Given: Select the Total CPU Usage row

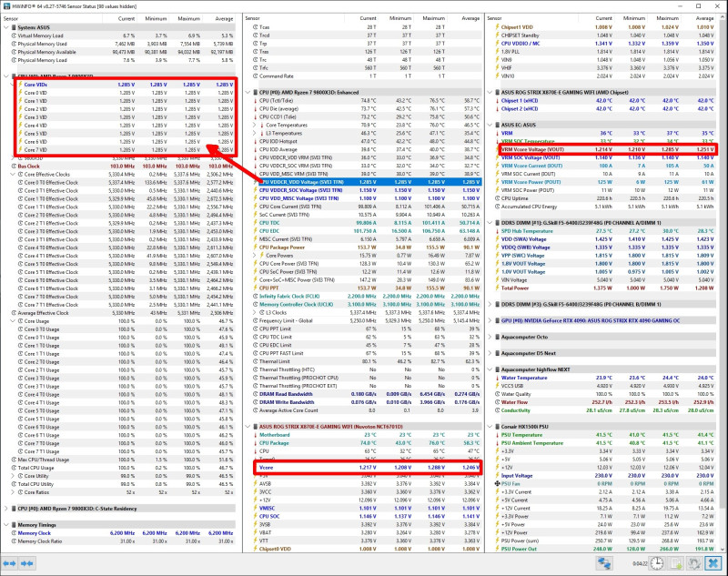Looking at the screenshot, I should click(x=123, y=468).
